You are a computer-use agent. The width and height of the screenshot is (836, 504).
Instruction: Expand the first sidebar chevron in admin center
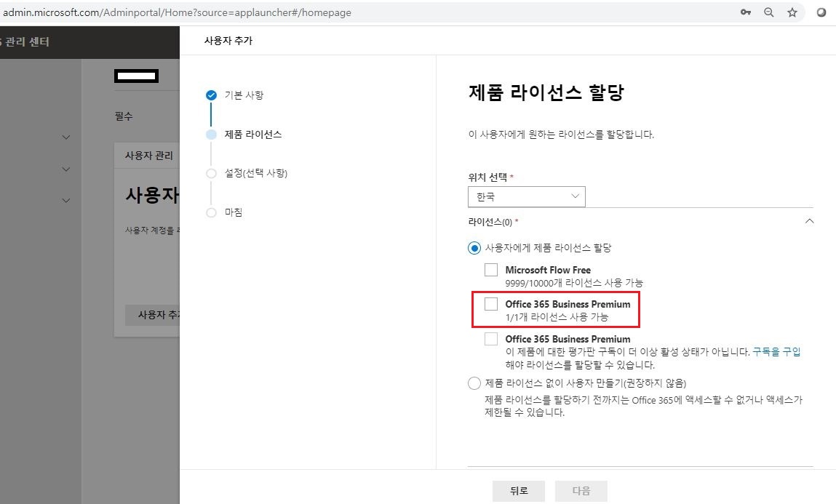click(66, 137)
